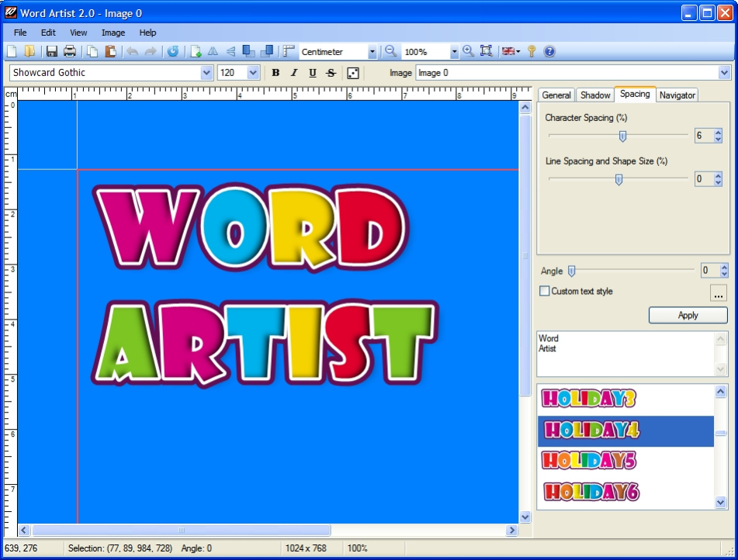Toggle the ruler icon in toolbar

point(289,51)
